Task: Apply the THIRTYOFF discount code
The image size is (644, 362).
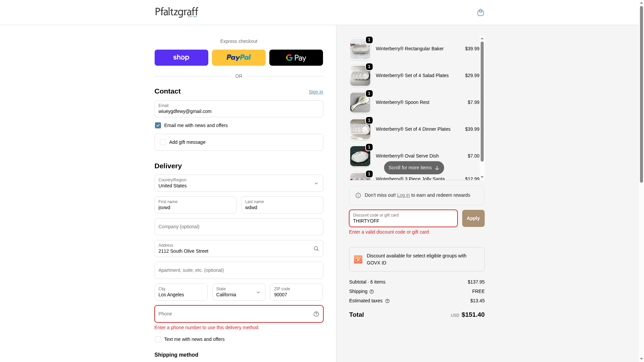Action: [x=473, y=219]
